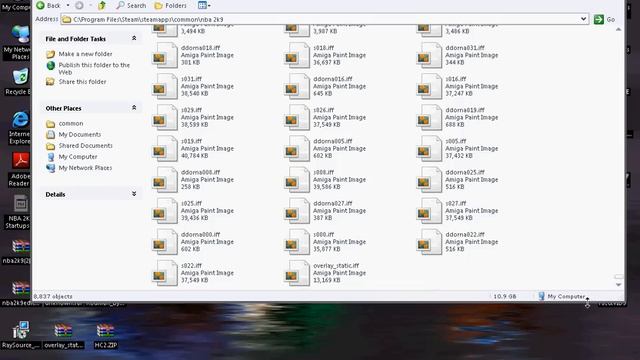Viewport: 640px width, 360px height.
Task: Collapse the File and Folder Tasks panel
Action: (134, 38)
